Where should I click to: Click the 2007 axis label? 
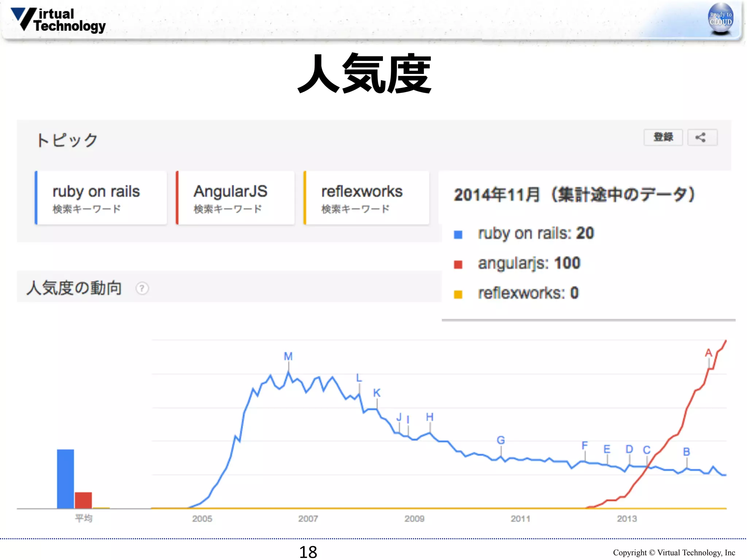click(308, 518)
